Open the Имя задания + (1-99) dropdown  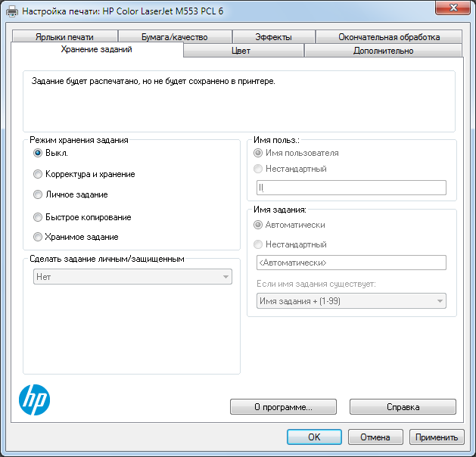pos(350,301)
